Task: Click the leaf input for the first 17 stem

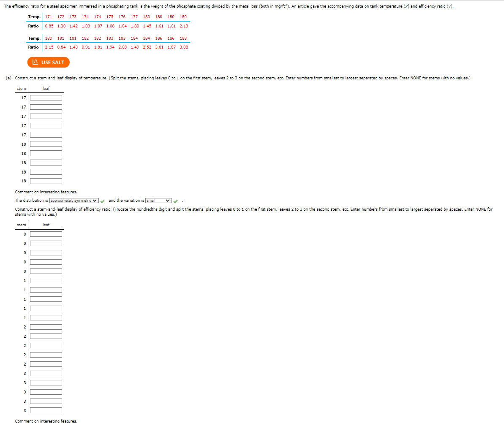Action: [46, 97]
